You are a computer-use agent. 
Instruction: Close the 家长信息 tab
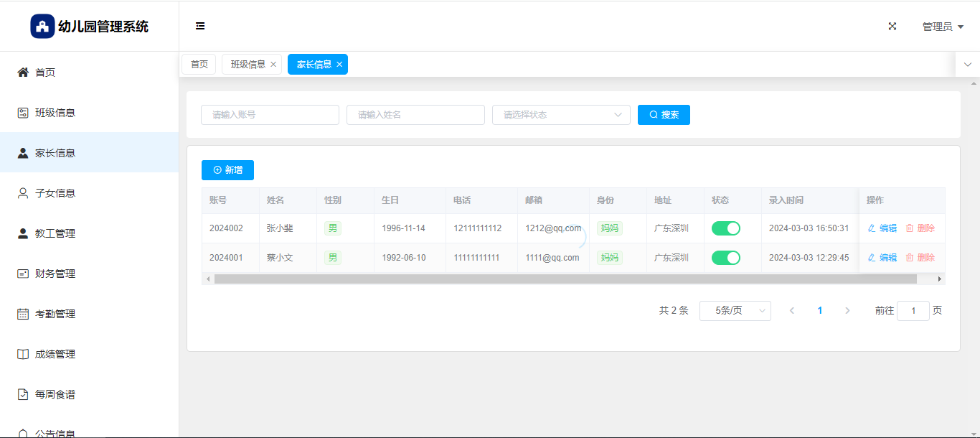point(339,65)
